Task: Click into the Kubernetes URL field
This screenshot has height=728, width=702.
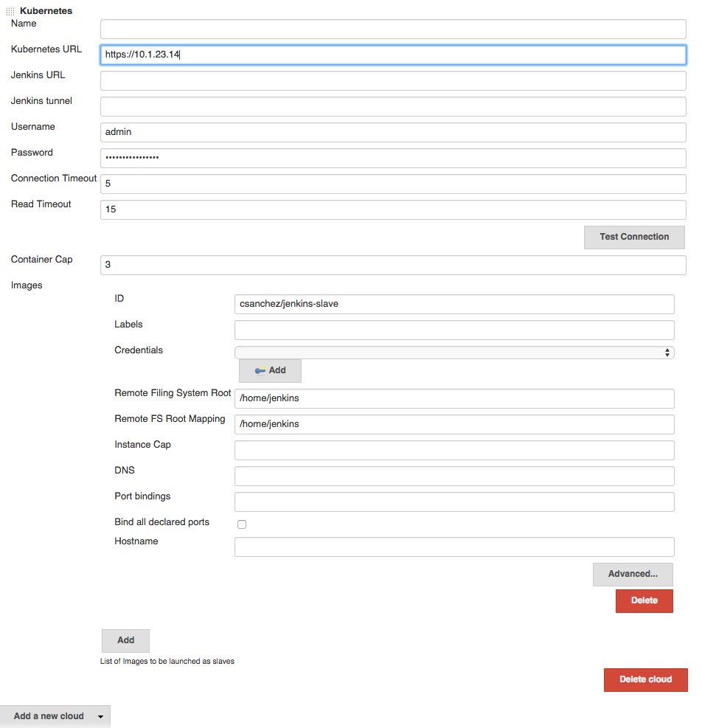Action: pos(393,55)
